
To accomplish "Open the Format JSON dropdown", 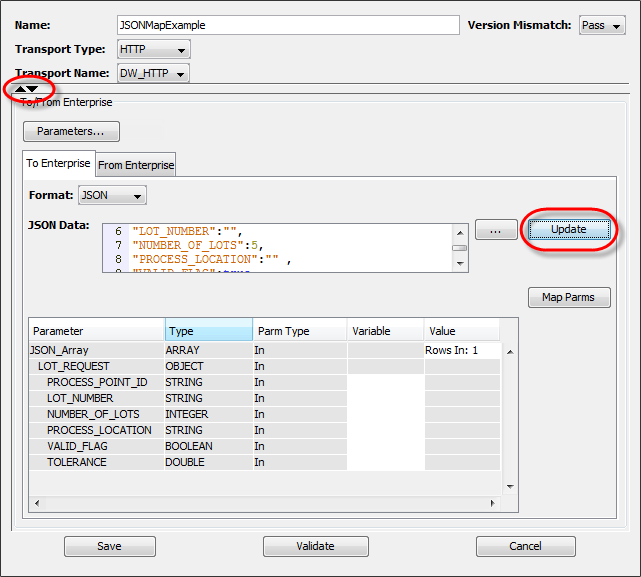I will coord(112,195).
